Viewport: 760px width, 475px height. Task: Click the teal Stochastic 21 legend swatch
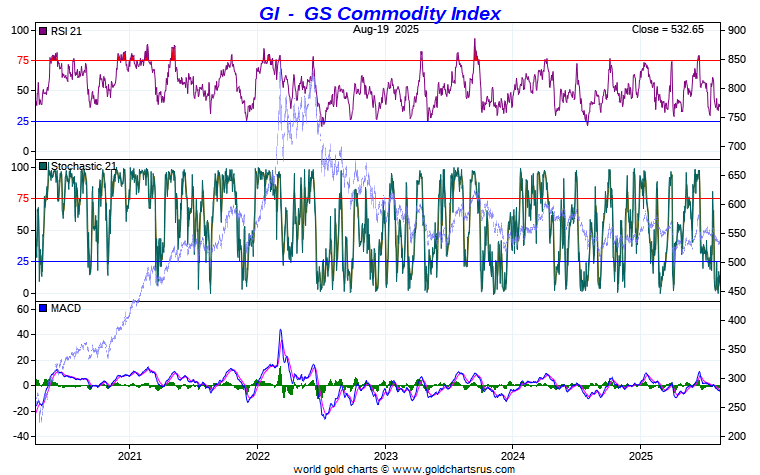43,166
